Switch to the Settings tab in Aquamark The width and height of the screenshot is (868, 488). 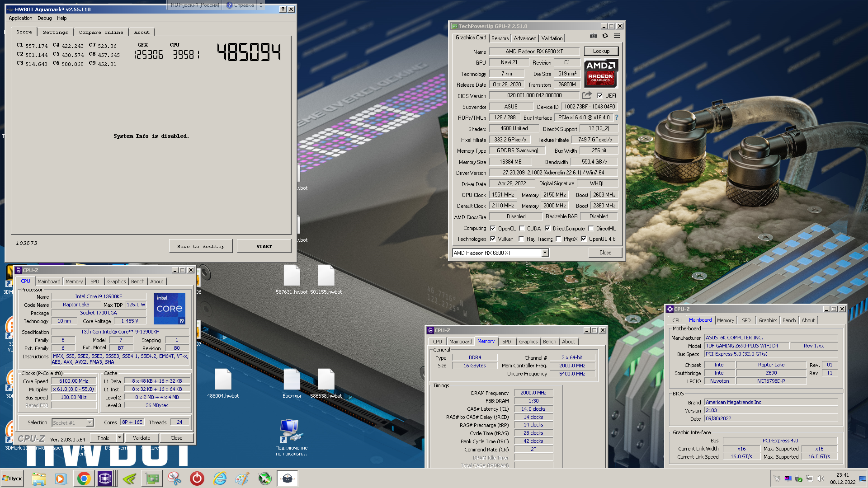point(55,32)
